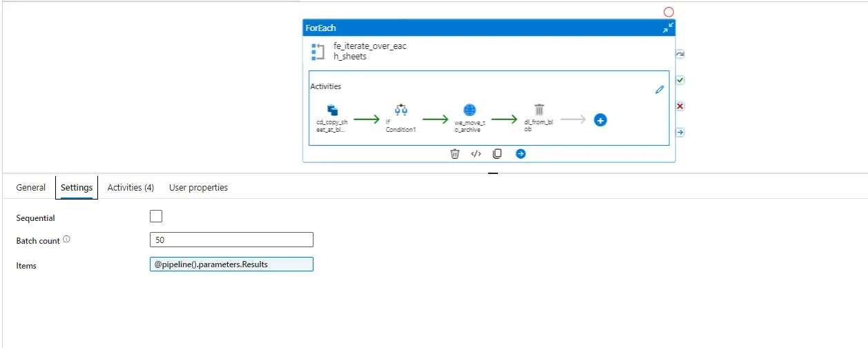Image resolution: width=868 pixels, height=348 pixels.
Task: Open the General tab
Action: tap(31, 188)
